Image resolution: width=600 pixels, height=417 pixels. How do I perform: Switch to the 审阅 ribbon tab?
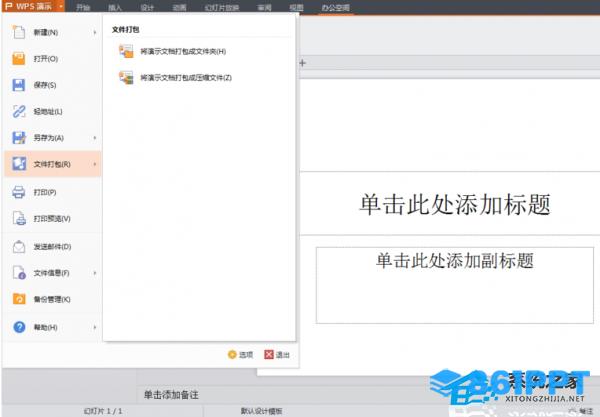click(264, 7)
